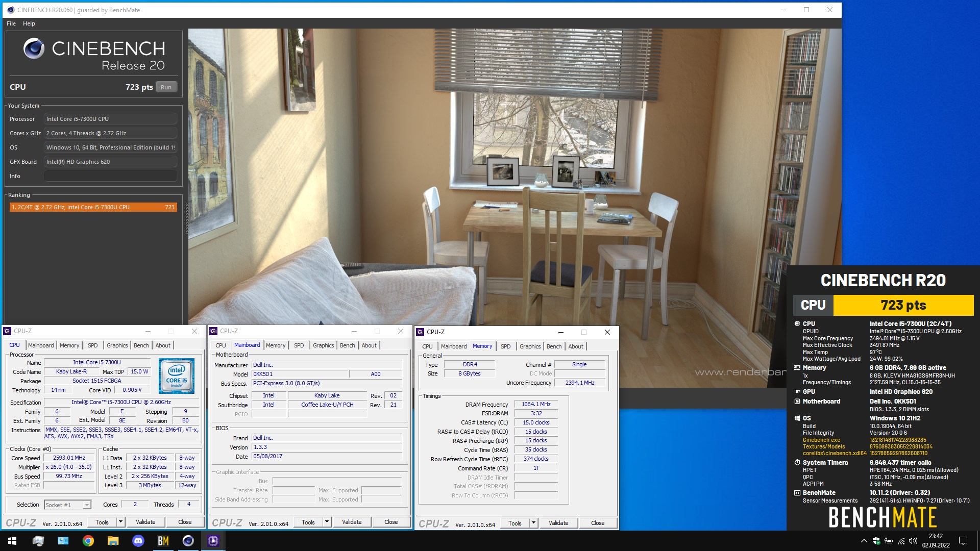Expand Tools dropdown arrow in second CPU-Z

[x=327, y=522]
